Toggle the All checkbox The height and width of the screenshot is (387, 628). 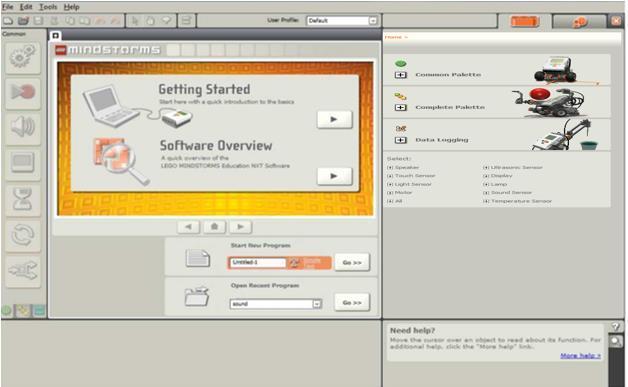[390, 201]
